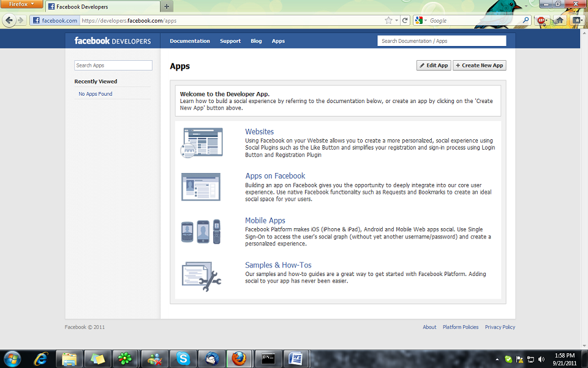Open Microsoft Word from the taskbar
Image resolution: width=588 pixels, height=368 pixels.
[x=296, y=359]
